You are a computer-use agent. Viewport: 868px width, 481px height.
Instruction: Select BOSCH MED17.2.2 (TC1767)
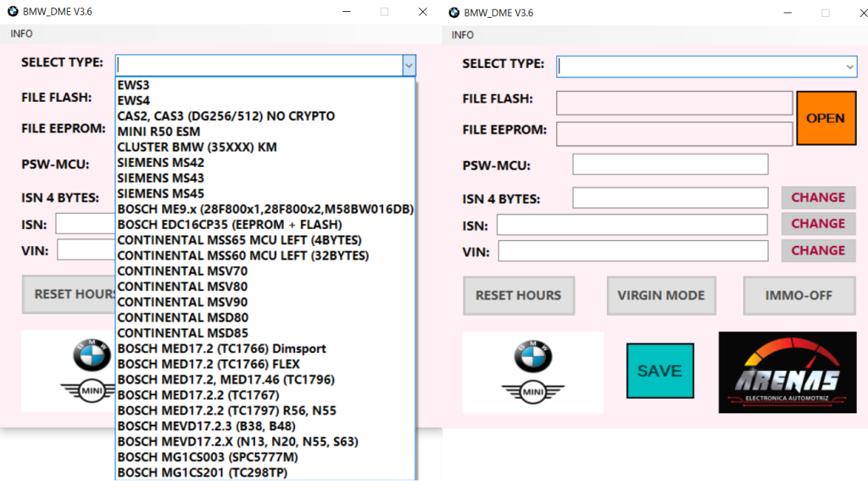point(265,395)
